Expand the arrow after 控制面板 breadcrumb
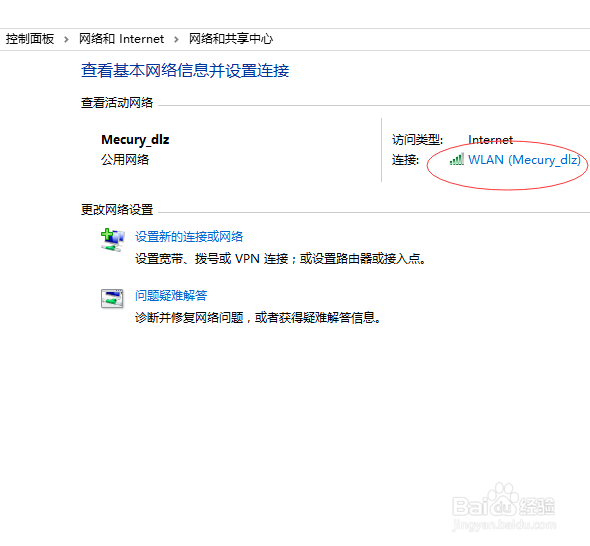 tap(66, 39)
